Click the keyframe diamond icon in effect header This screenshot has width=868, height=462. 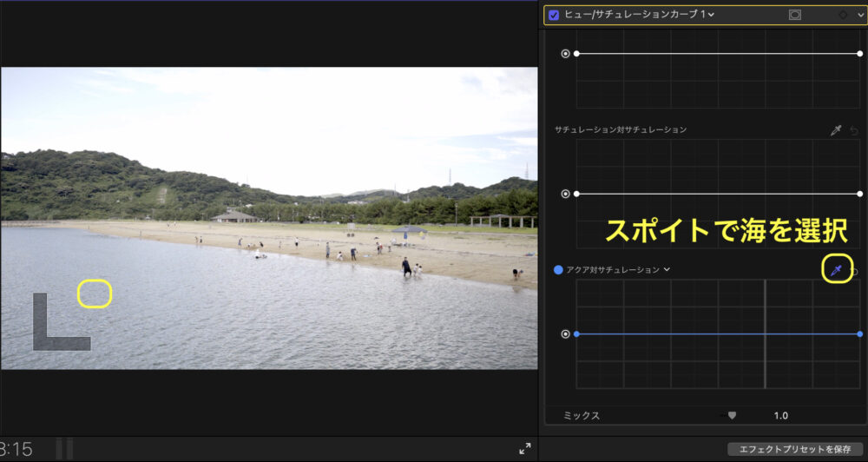coord(842,15)
